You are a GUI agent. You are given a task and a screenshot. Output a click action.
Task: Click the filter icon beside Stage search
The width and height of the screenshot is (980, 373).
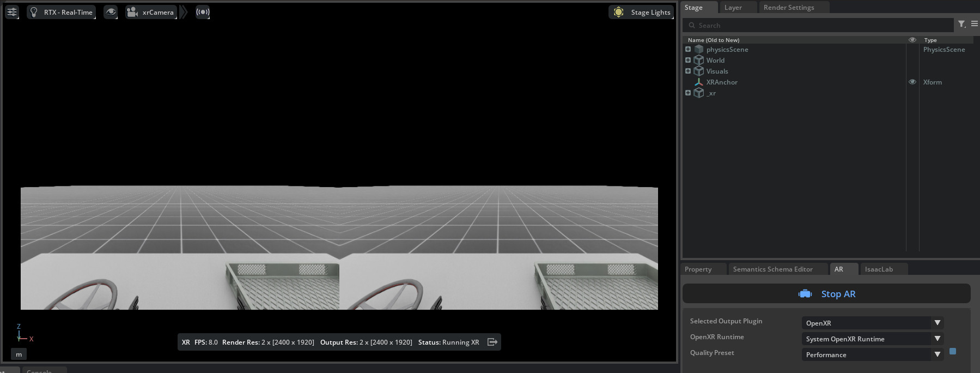[x=961, y=24]
